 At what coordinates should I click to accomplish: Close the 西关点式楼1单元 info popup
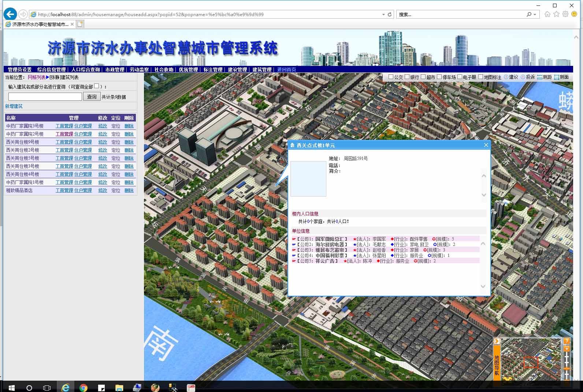486,145
